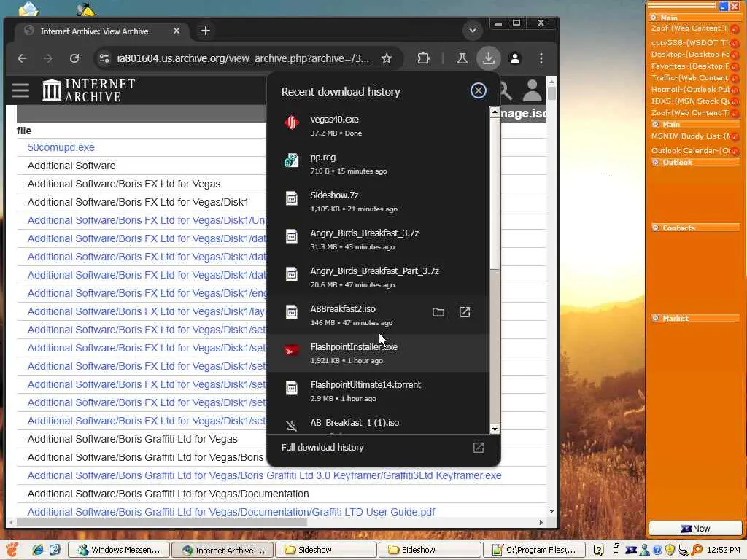
Task: Select pp.reg download entry
Action: (379, 163)
